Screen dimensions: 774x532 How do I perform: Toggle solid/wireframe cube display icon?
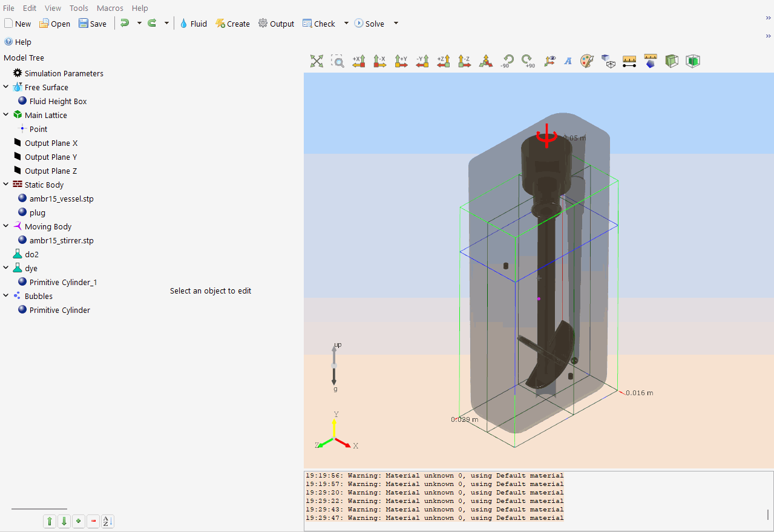608,61
